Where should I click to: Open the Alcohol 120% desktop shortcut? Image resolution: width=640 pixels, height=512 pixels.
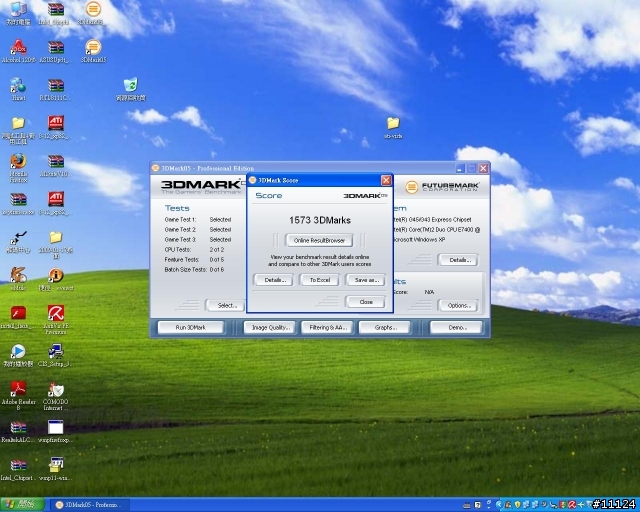18,51
